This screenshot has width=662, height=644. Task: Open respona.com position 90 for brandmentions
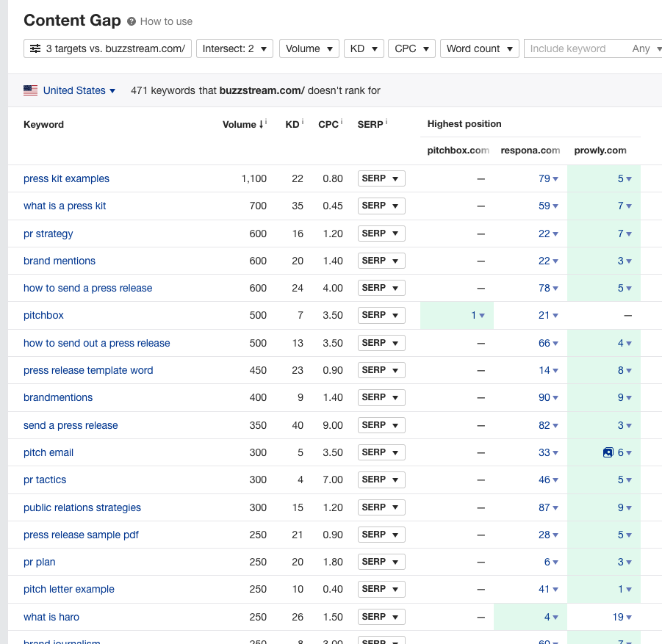tap(548, 397)
